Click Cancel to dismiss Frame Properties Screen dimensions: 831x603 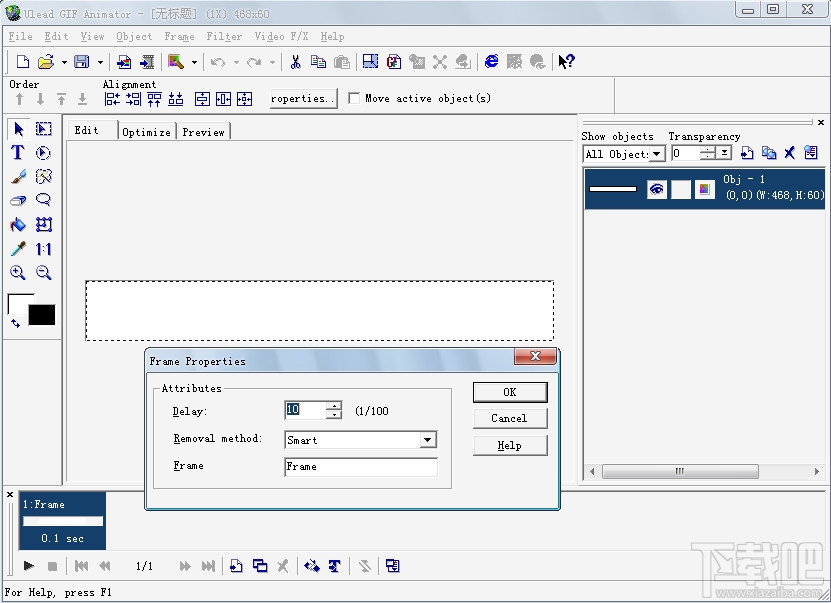510,418
